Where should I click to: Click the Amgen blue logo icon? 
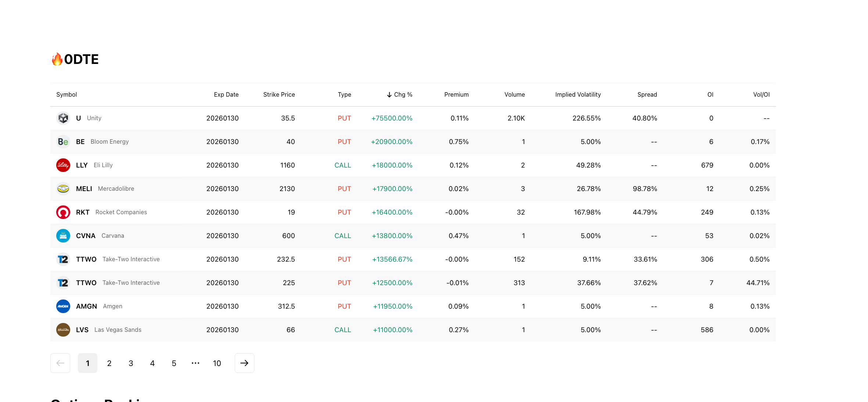pyautogui.click(x=63, y=306)
